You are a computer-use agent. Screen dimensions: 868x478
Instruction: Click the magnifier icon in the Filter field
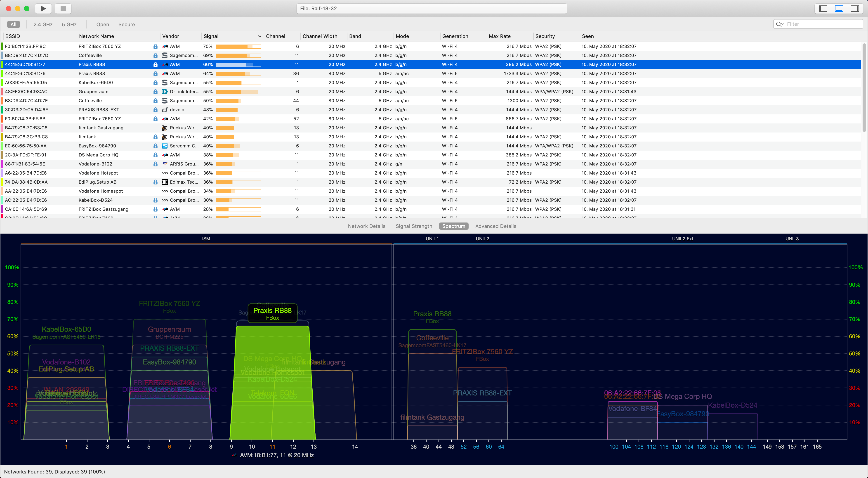[779, 24]
